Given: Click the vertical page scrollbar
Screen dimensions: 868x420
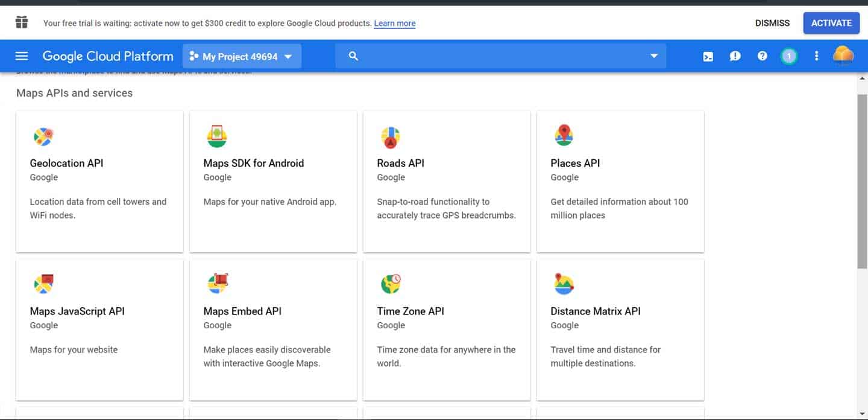Looking at the screenshot, I should [863, 181].
